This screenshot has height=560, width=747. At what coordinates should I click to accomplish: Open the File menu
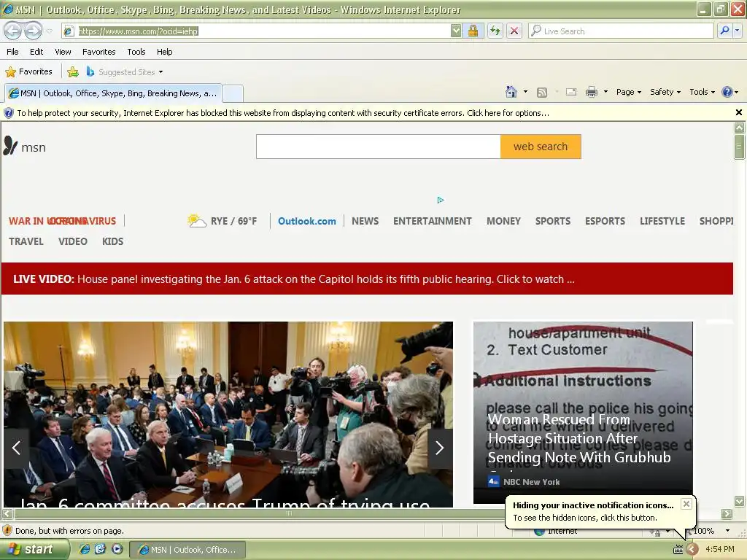pyautogui.click(x=12, y=52)
